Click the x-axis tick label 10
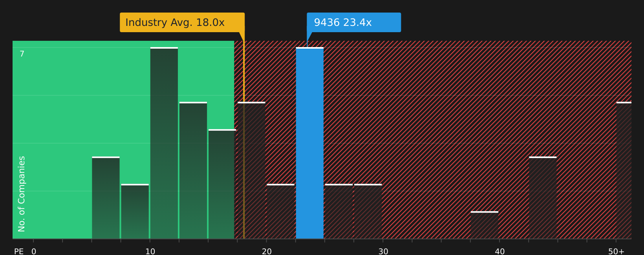 [150, 251]
